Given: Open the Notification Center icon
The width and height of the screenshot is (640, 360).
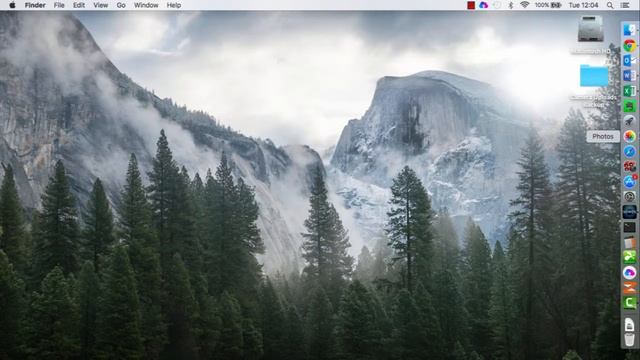Looking at the screenshot, I should [625, 5].
